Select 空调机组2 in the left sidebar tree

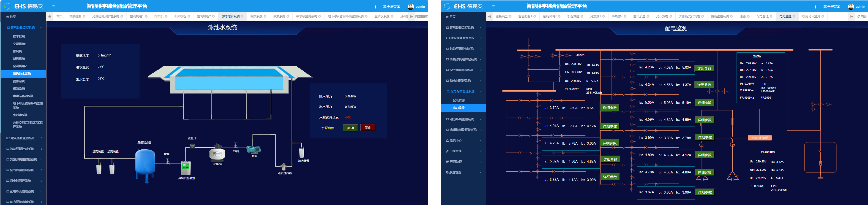(x=19, y=66)
